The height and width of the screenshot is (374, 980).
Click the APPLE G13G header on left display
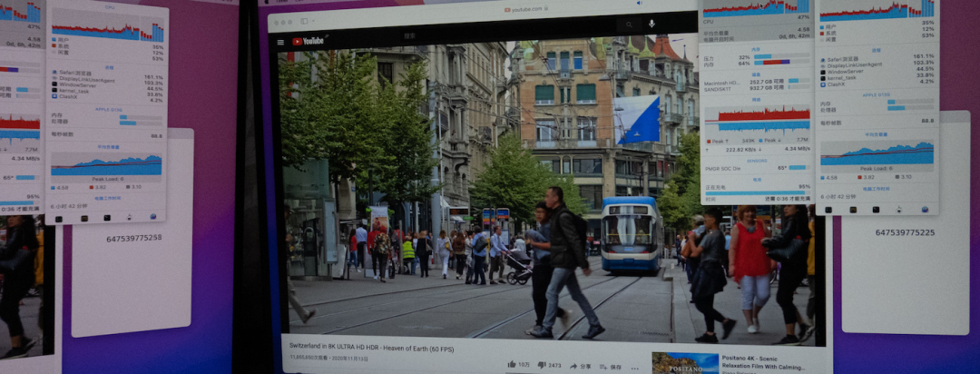tap(107, 110)
